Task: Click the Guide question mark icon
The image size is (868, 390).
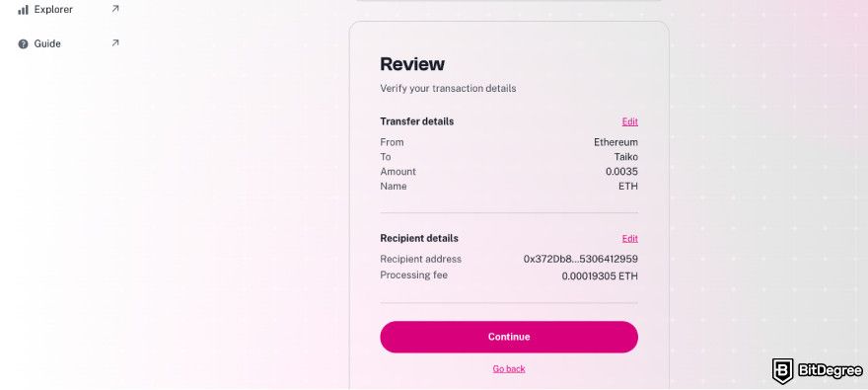Action: click(23, 43)
